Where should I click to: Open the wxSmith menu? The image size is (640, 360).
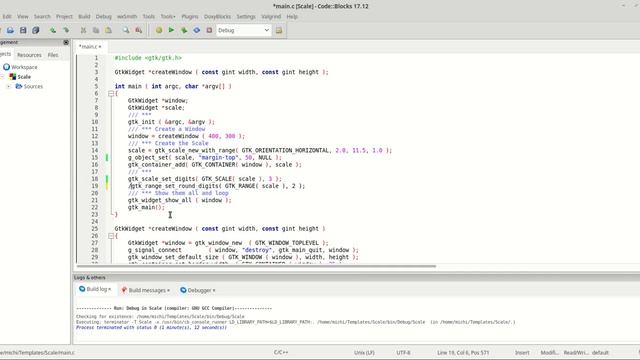click(x=127, y=17)
